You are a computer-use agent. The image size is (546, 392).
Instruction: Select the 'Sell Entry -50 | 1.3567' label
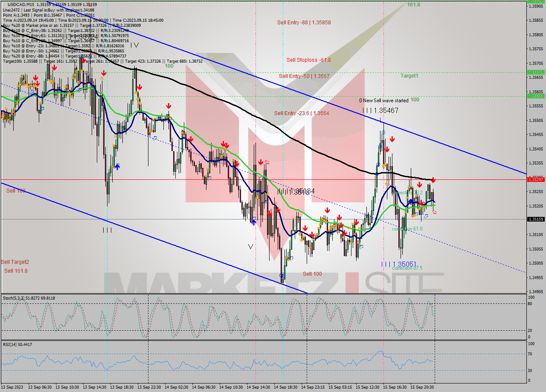304,76
